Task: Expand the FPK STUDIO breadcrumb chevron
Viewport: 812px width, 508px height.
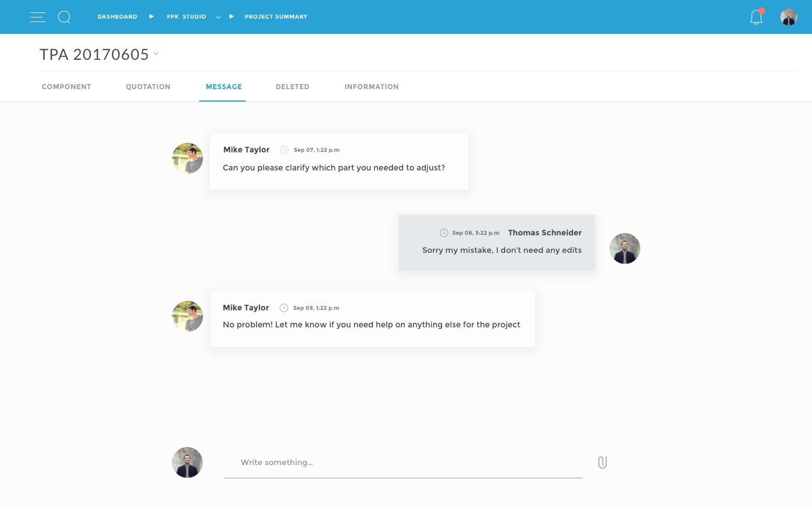Action: click(x=218, y=17)
